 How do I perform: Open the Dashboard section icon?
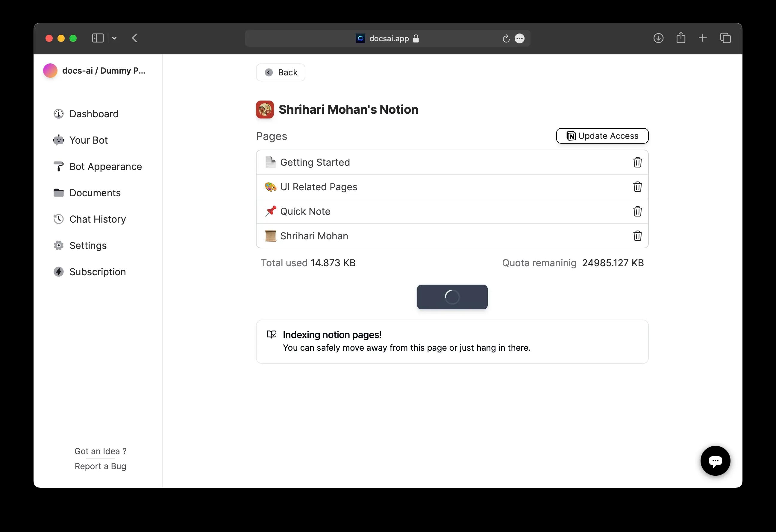[58, 114]
